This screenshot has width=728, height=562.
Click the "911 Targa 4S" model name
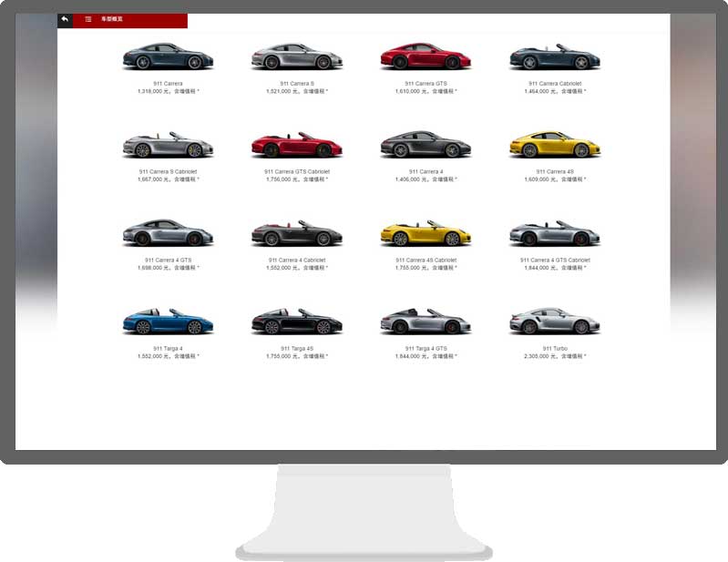(x=297, y=349)
